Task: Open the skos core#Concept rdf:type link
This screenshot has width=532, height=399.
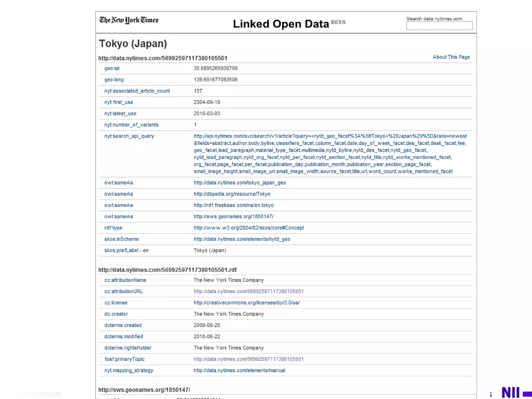Action: (x=249, y=228)
